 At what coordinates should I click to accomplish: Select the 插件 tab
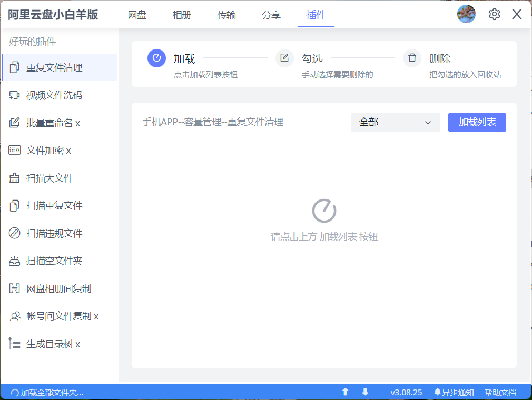tap(316, 15)
